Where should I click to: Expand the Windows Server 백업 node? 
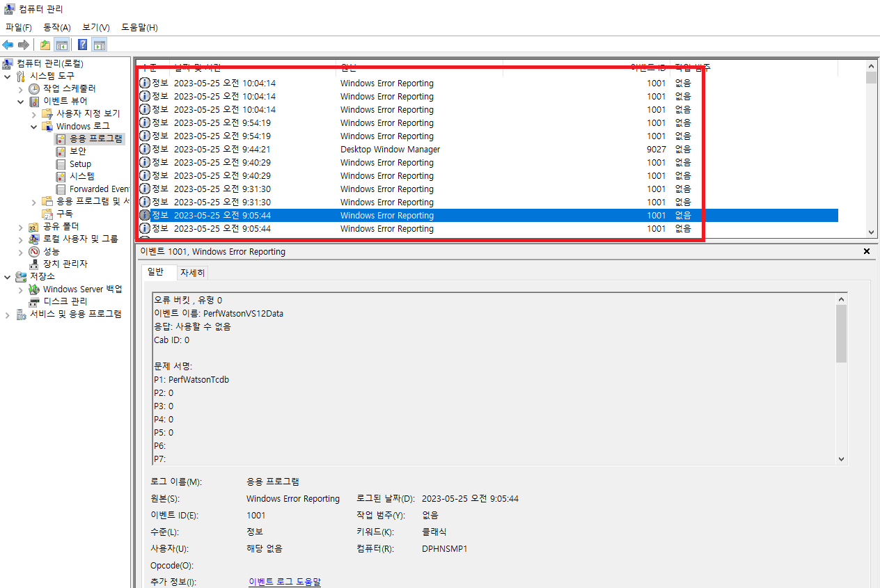click(21, 289)
